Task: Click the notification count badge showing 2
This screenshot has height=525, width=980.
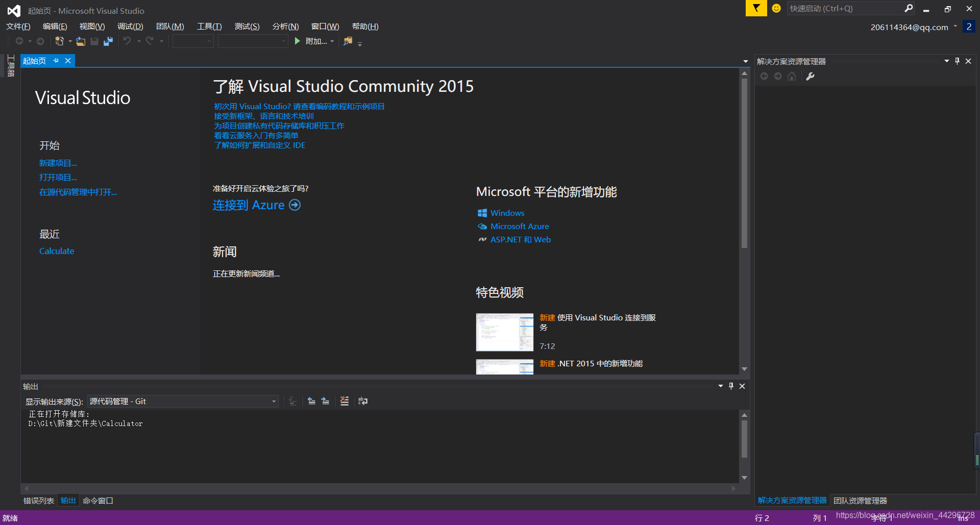Action: (x=969, y=27)
